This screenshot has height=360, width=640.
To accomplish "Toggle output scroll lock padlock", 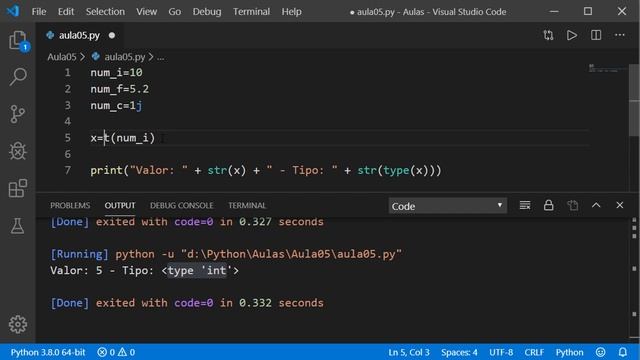I will click(549, 205).
